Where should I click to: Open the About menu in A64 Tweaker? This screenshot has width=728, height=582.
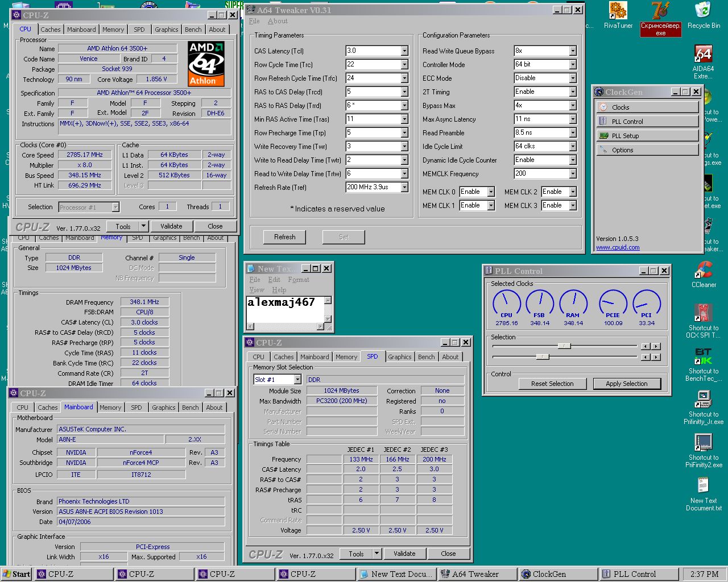point(278,21)
